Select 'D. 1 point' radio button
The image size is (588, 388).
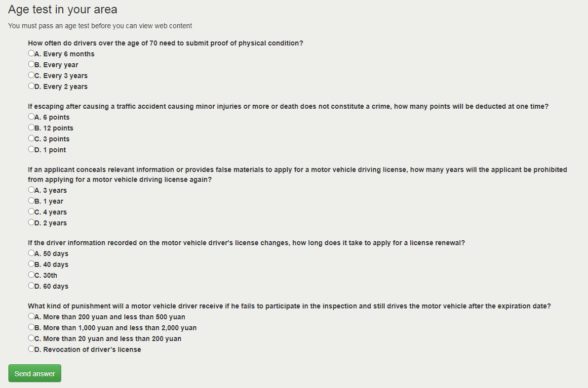(x=31, y=149)
